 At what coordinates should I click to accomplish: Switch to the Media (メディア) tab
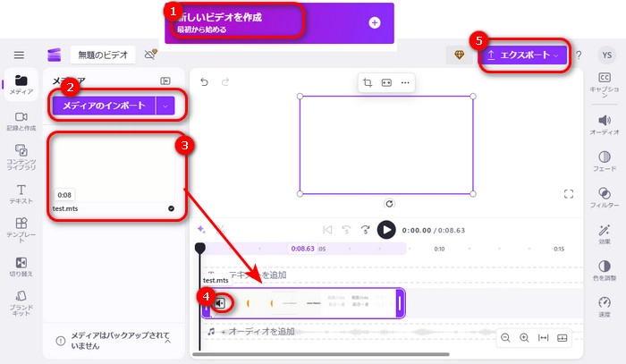point(21,85)
